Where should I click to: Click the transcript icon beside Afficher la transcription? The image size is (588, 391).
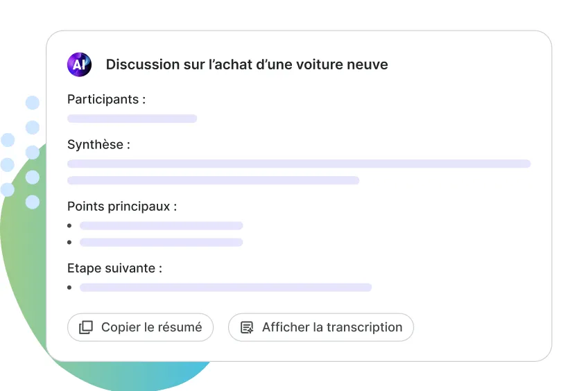pos(247,327)
